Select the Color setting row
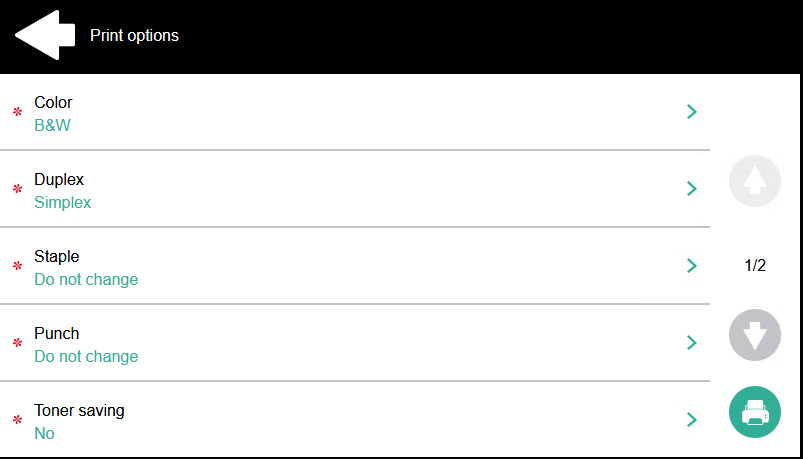 [350, 113]
